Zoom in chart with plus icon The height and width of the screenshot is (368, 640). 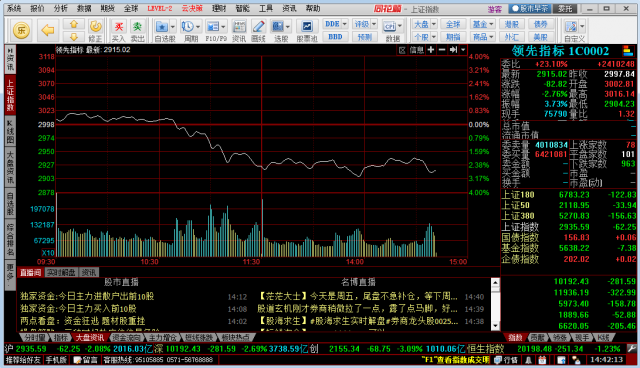[431, 50]
